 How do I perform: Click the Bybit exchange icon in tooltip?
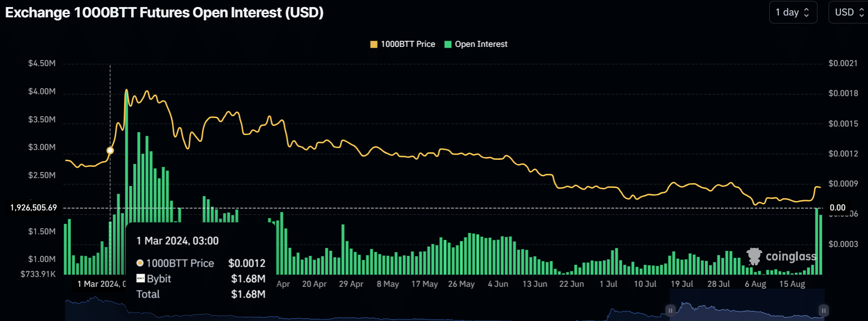pos(140,278)
